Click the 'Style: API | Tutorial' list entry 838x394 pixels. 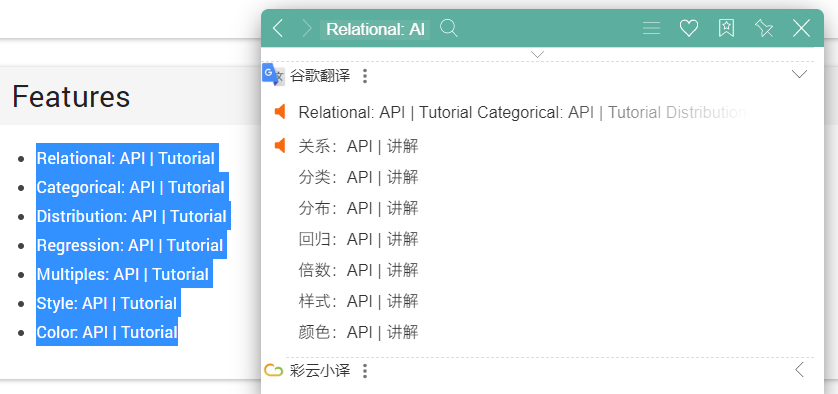[x=107, y=303]
